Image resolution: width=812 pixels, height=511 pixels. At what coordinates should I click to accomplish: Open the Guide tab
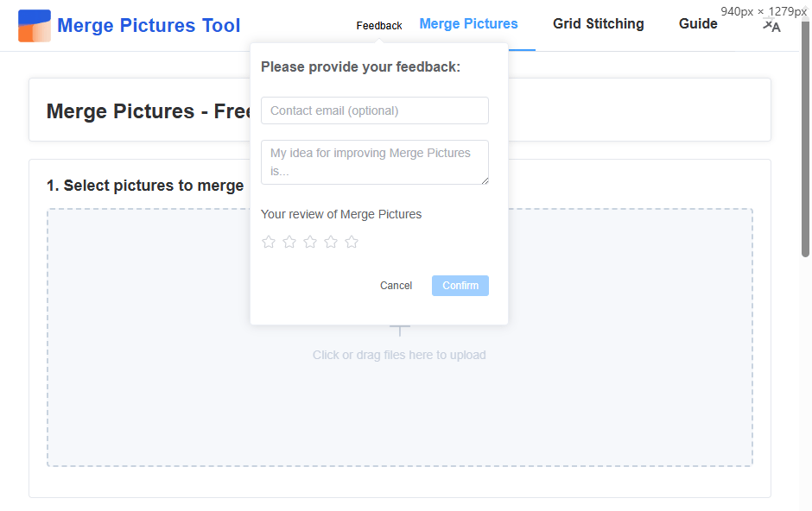[x=698, y=24]
